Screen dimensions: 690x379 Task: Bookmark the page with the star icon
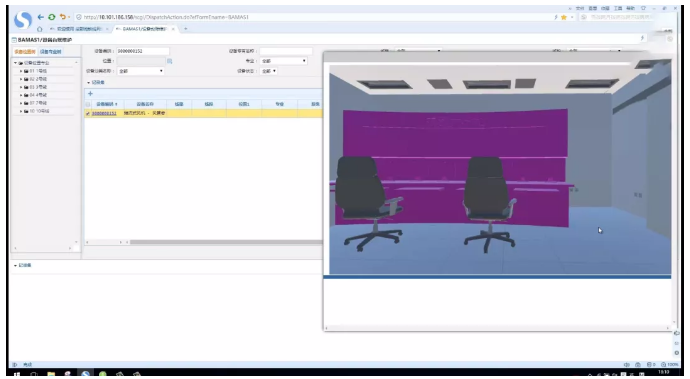pos(564,17)
